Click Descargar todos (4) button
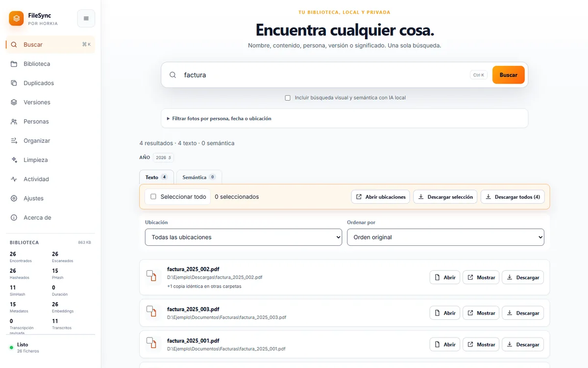 513,197
